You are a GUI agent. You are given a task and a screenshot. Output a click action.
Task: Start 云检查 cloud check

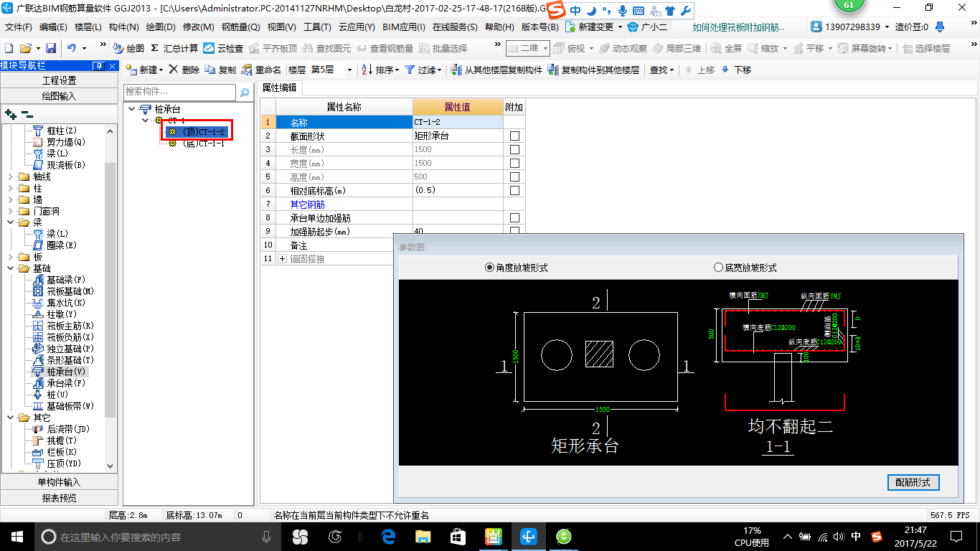223,48
